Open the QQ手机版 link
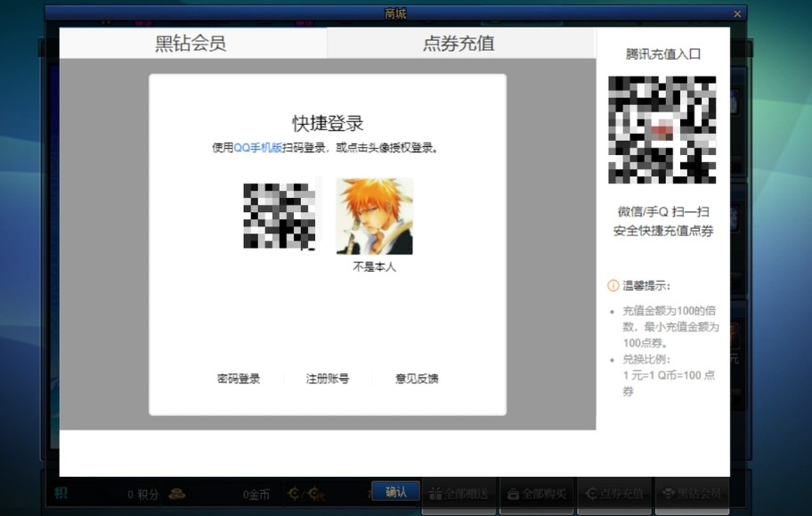The width and height of the screenshot is (812, 516). [258, 148]
